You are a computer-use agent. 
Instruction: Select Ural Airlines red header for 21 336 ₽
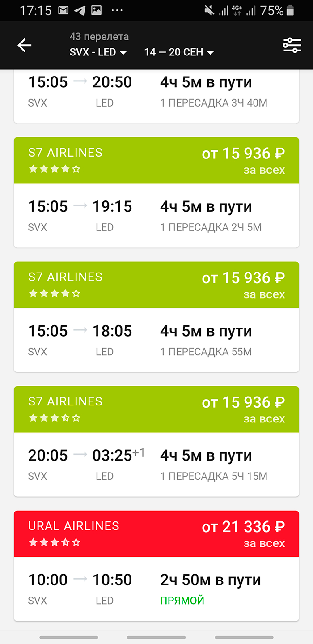[x=156, y=533]
